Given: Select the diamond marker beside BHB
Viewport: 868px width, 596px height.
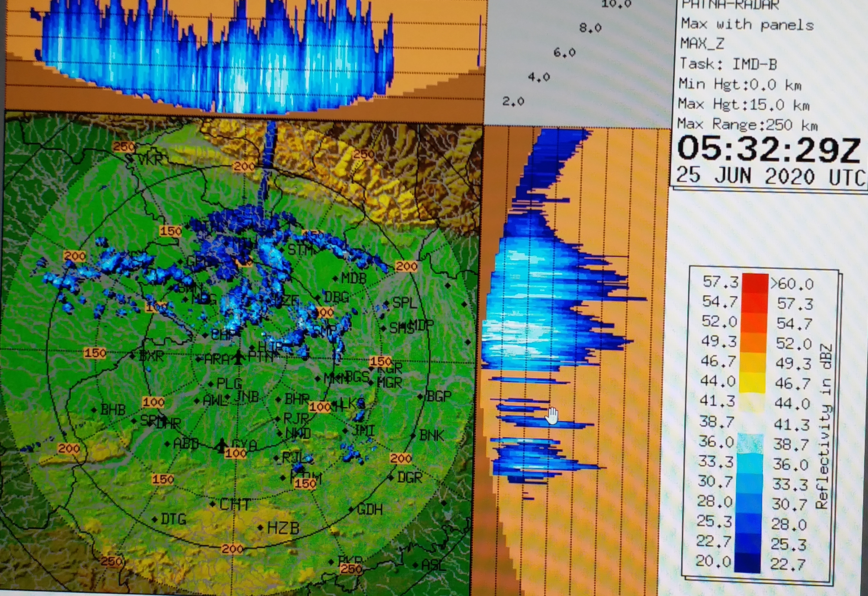Looking at the screenshot, I should pyautogui.click(x=94, y=410).
